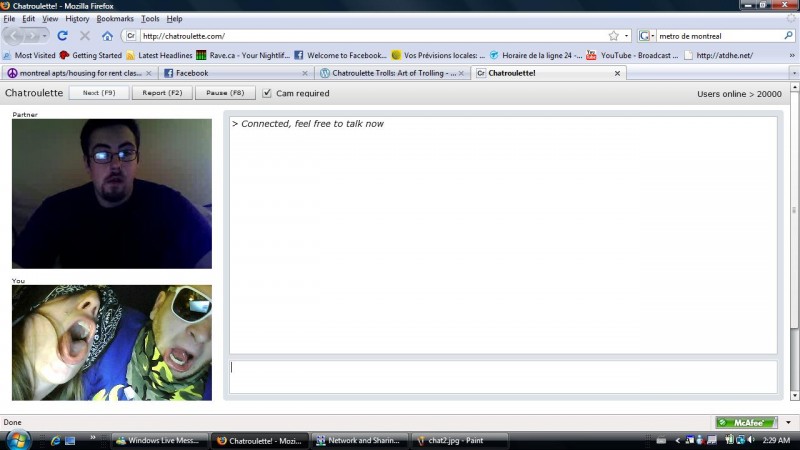Click the chat message input box
This screenshot has height=450, width=800.
point(503,377)
